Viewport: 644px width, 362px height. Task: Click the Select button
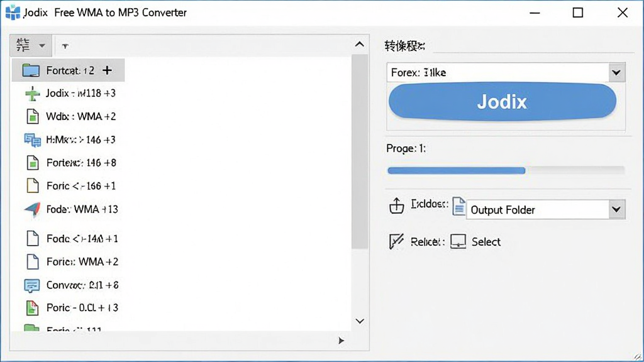tap(486, 242)
